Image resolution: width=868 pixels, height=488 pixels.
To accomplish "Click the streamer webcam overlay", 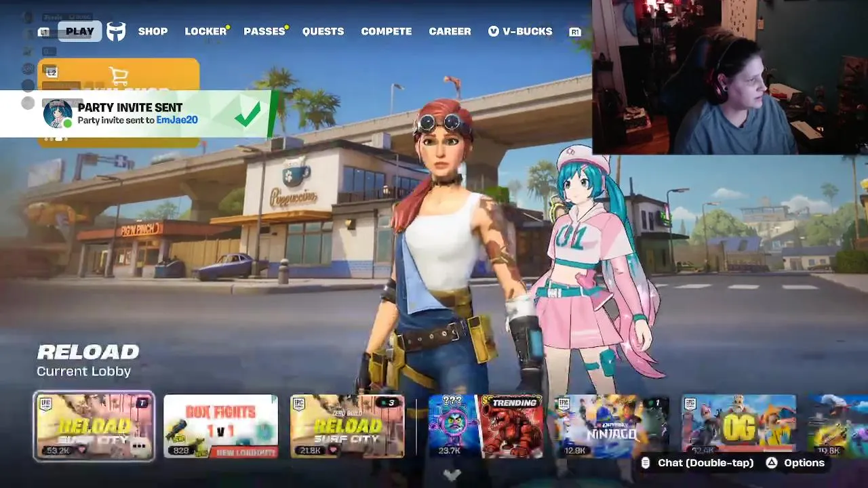I will click(x=730, y=77).
